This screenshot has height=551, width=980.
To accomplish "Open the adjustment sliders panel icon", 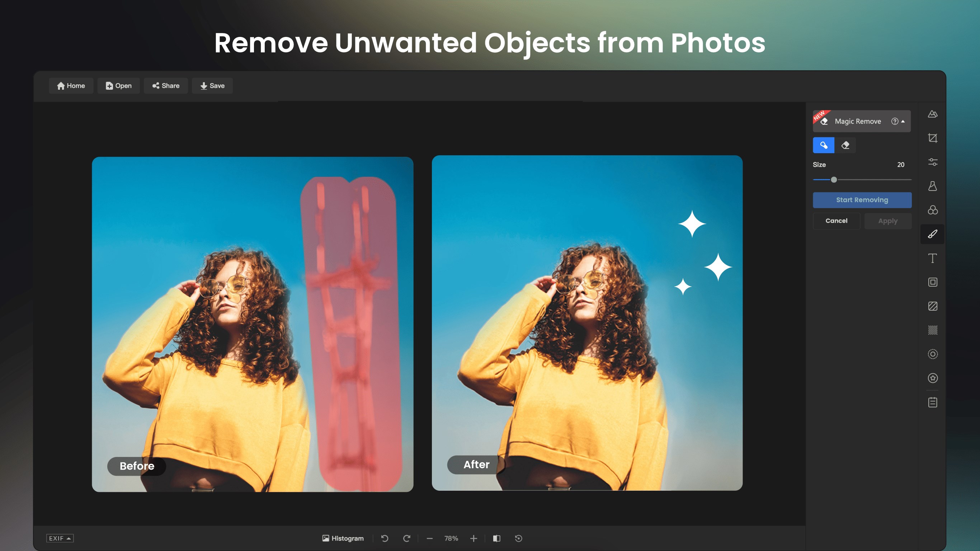I will [932, 162].
